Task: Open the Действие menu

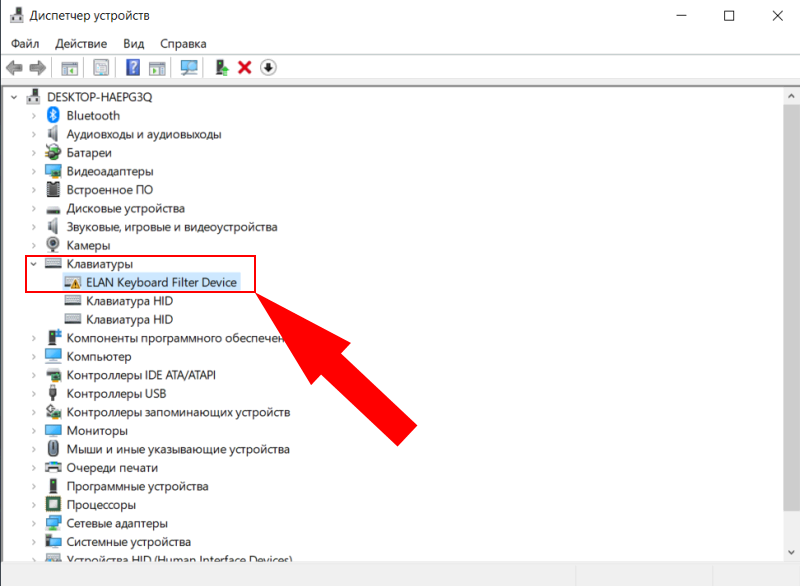Action: [81, 44]
